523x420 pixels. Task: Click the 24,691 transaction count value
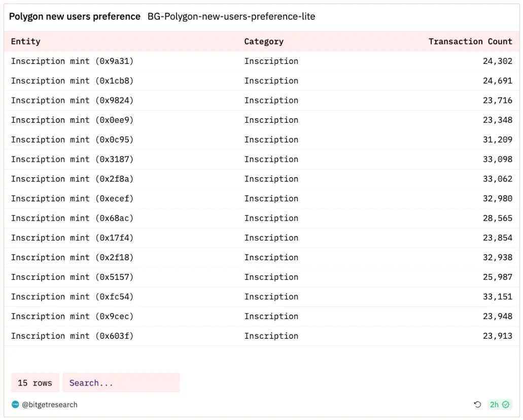(497, 81)
